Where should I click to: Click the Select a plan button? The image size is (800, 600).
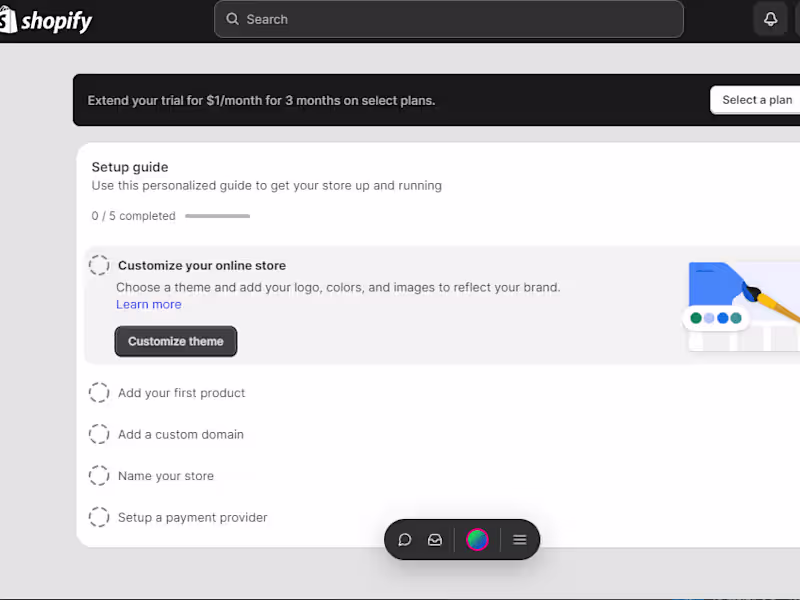pos(756,100)
